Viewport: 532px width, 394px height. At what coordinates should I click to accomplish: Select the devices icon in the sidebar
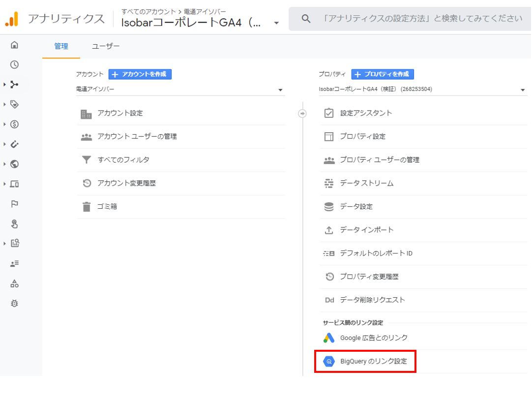pos(14,184)
